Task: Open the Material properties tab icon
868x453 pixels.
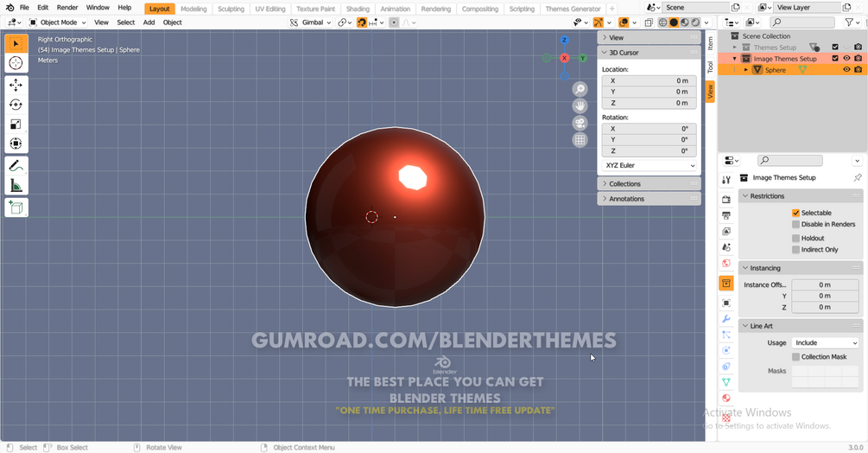Action: click(x=726, y=399)
